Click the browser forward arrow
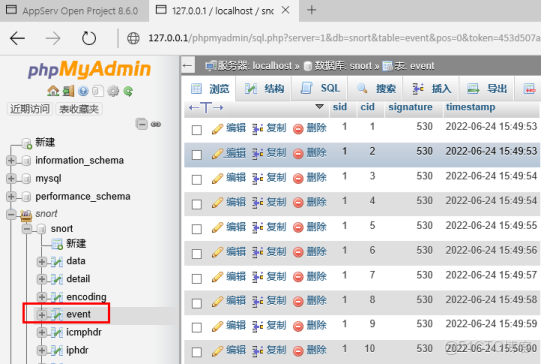 [x=53, y=38]
